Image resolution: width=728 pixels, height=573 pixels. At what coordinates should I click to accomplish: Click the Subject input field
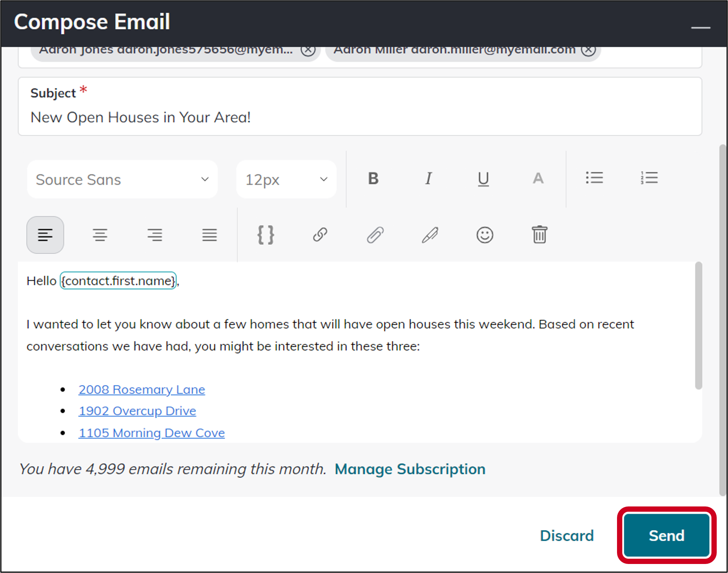[x=360, y=106]
